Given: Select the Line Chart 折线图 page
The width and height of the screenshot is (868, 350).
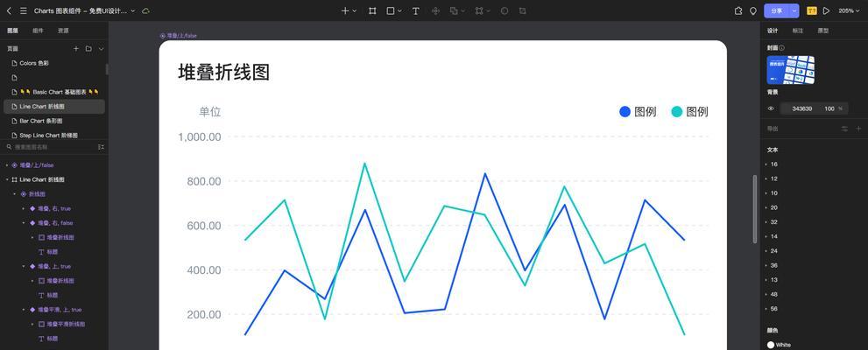Looking at the screenshot, I should click(53, 106).
